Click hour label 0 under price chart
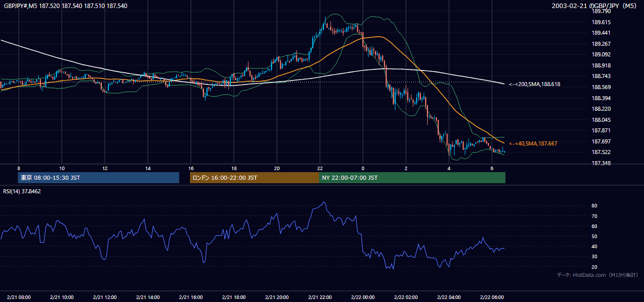The image size is (644, 302). 363,168
